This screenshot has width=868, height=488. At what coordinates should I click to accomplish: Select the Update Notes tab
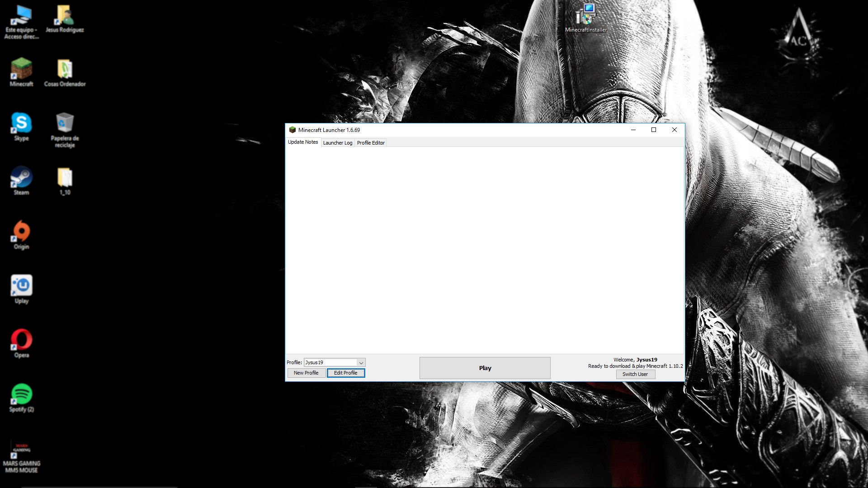(x=303, y=142)
